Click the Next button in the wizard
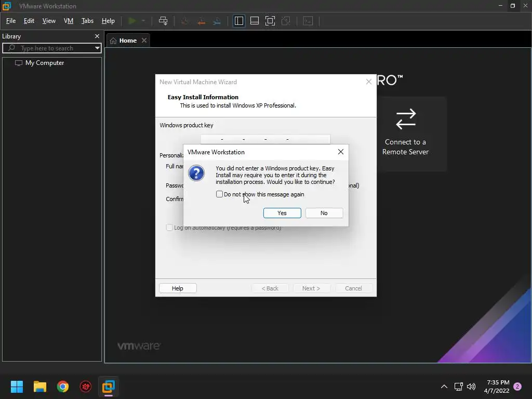The image size is (532, 399). pos(311,288)
